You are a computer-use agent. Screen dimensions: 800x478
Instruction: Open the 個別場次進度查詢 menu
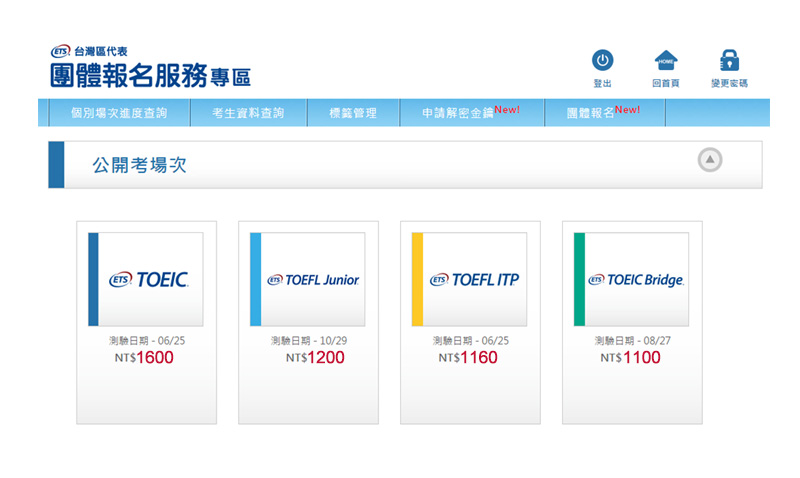click(x=119, y=113)
